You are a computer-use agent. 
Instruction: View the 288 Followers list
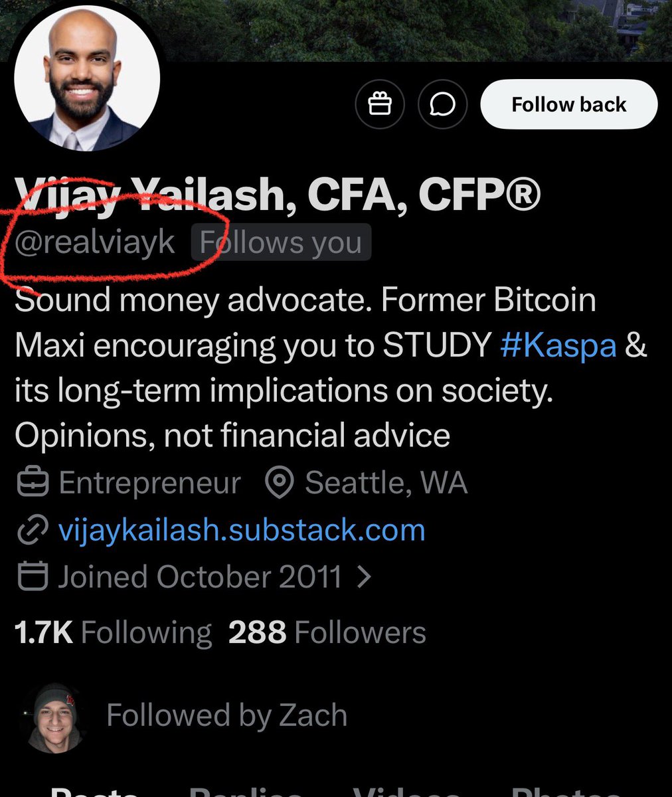point(327,632)
